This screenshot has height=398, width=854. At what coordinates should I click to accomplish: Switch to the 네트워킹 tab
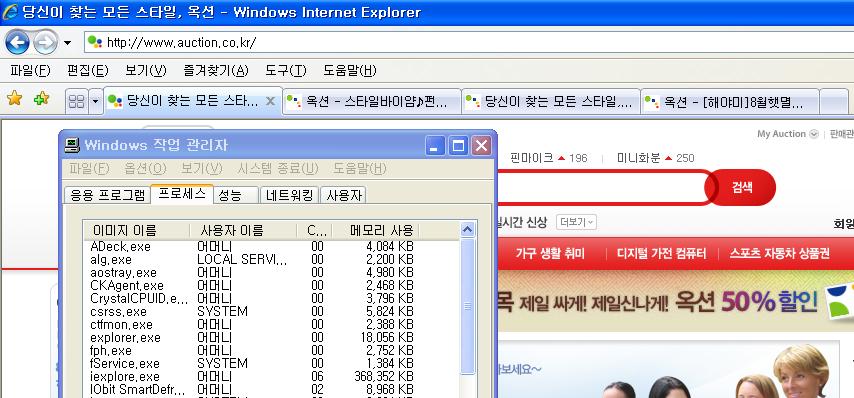pos(289,195)
